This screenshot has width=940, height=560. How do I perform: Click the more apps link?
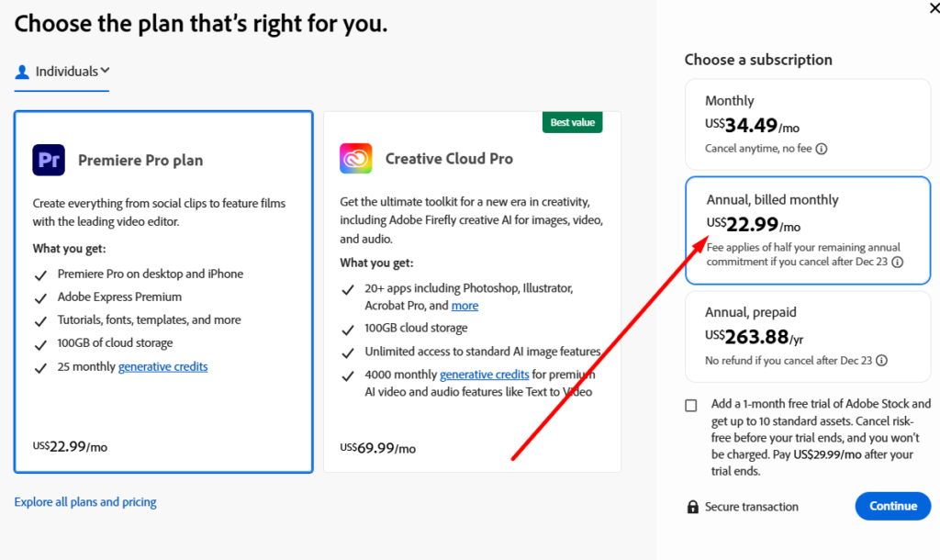464,306
